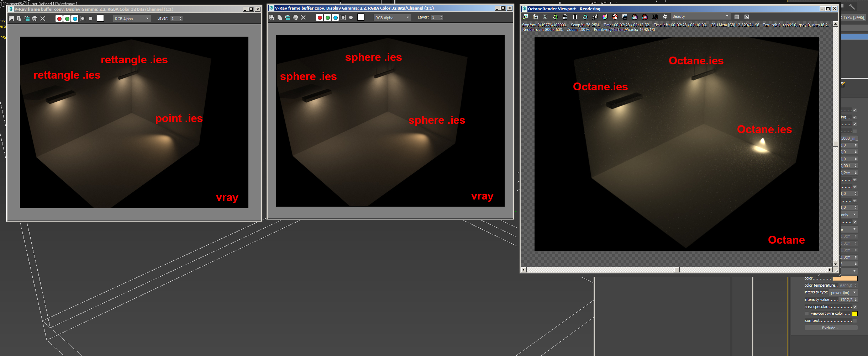Clone the left V-Ray frame buffer window
868x356 pixels.
click(27, 18)
